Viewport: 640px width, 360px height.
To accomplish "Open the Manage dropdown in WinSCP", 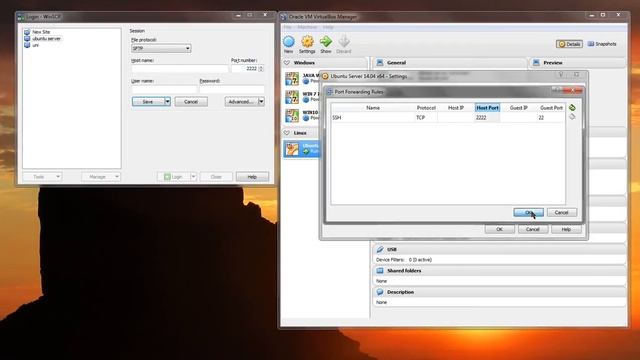I will click(101, 177).
